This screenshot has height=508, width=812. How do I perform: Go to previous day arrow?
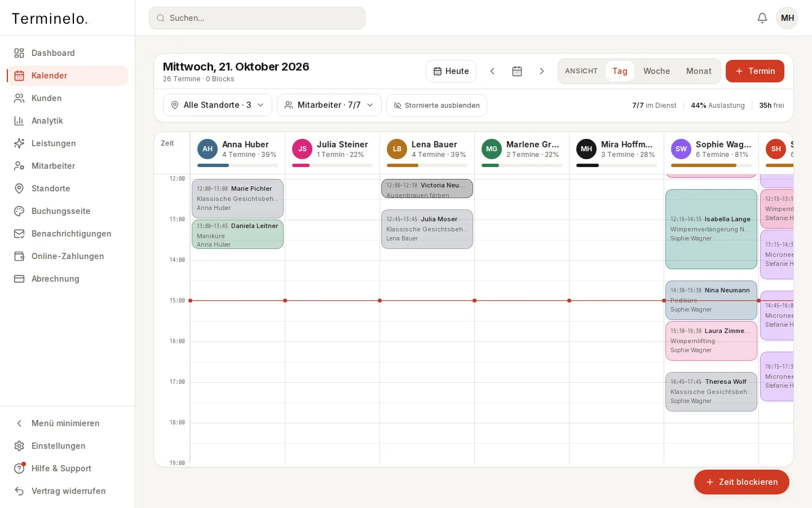[492, 71]
